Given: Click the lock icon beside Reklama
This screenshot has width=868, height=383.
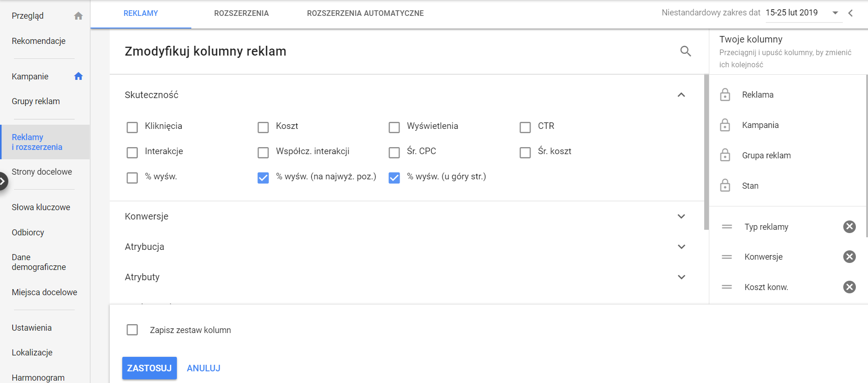Looking at the screenshot, I should coord(725,95).
